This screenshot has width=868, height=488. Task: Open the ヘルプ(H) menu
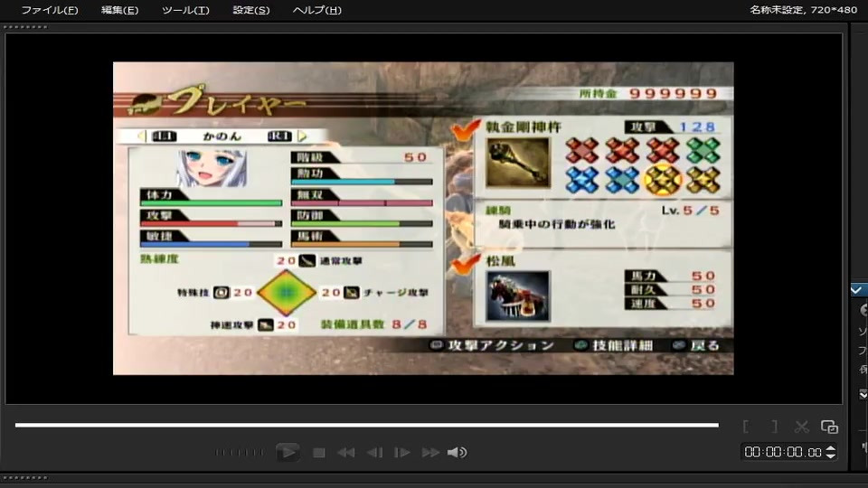(x=316, y=10)
